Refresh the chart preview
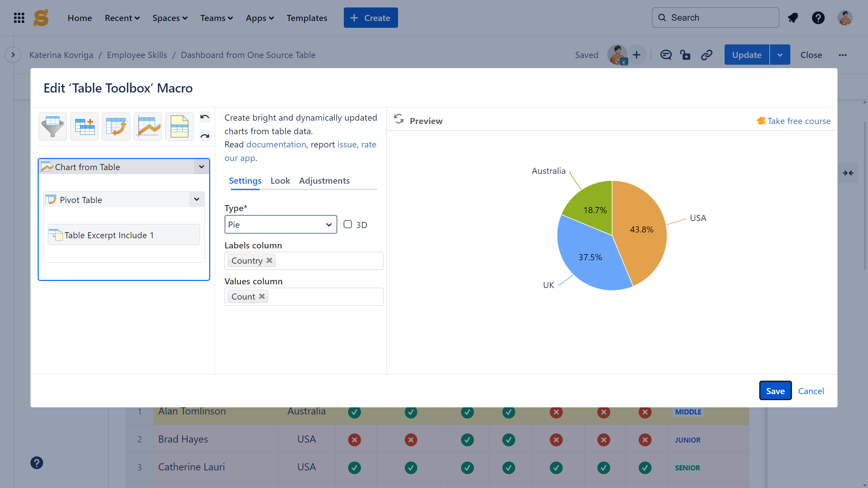868x488 pixels. [399, 119]
